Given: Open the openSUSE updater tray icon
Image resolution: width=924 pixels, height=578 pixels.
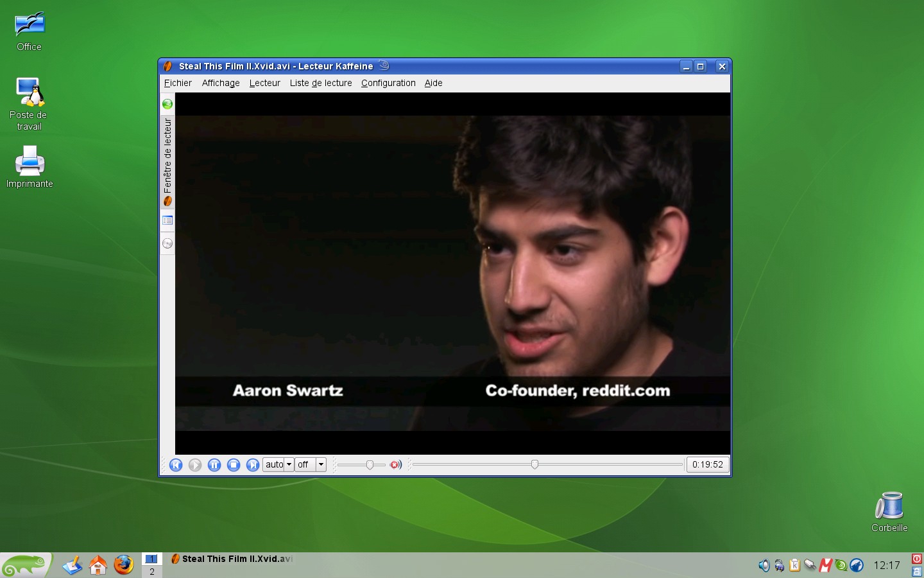Looking at the screenshot, I should tap(841, 565).
